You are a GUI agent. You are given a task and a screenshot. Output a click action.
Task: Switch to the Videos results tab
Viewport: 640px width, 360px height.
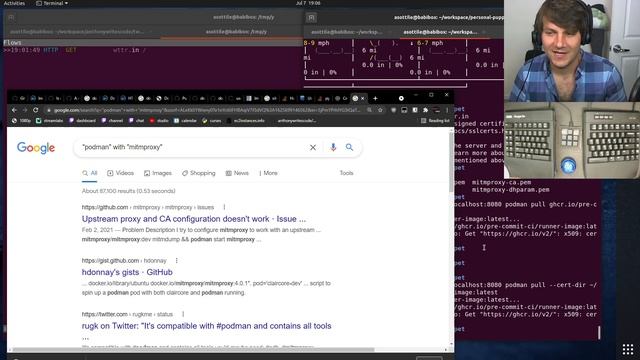tap(120, 173)
